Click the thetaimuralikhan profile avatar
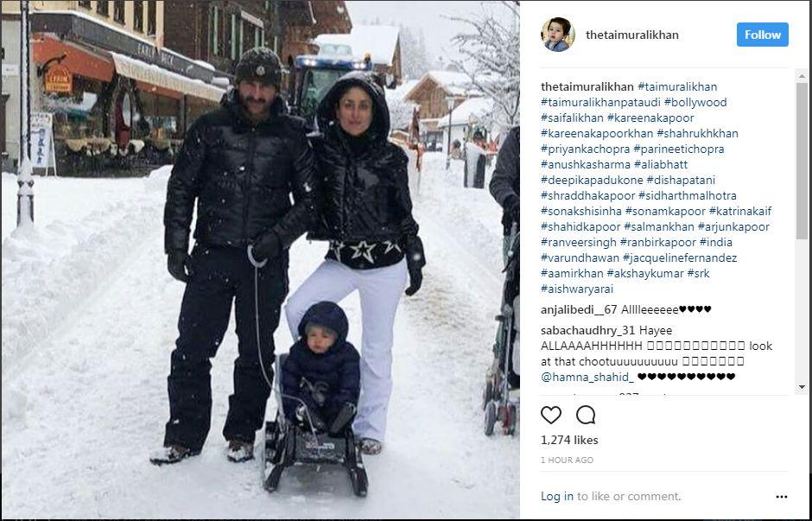 (558, 35)
